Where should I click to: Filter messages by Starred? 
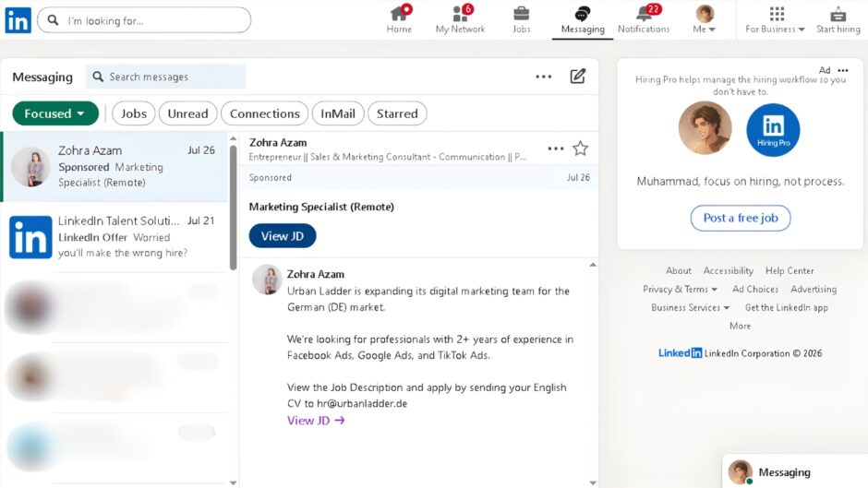coord(397,113)
